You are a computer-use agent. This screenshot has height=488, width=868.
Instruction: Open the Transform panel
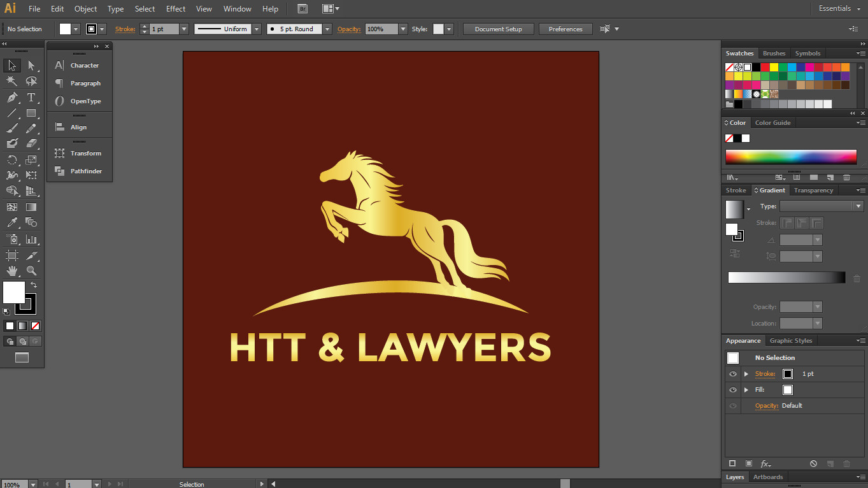click(x=79, y=154)
